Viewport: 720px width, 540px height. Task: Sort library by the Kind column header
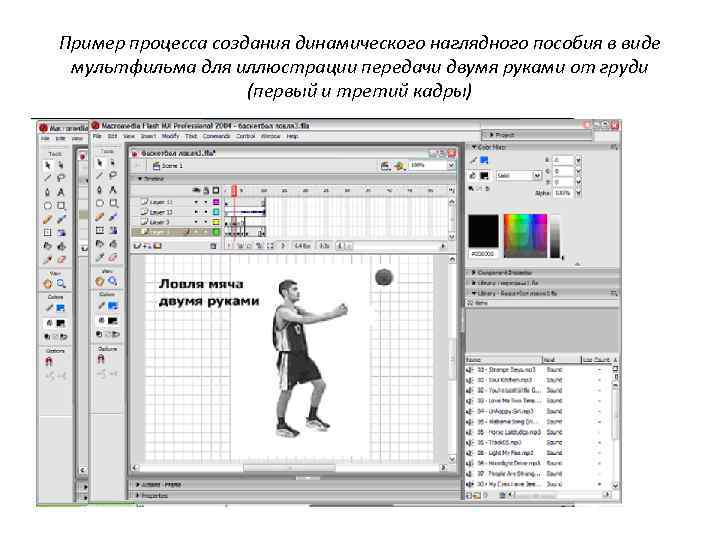click(x=561, y=360)
